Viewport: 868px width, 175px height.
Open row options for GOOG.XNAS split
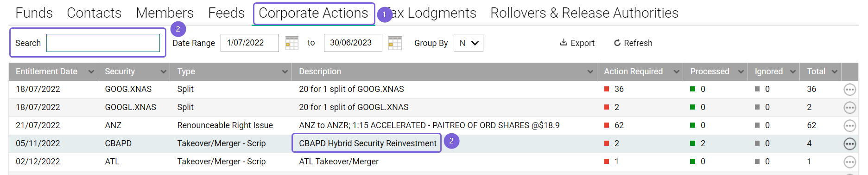click(x=849, y=90)
